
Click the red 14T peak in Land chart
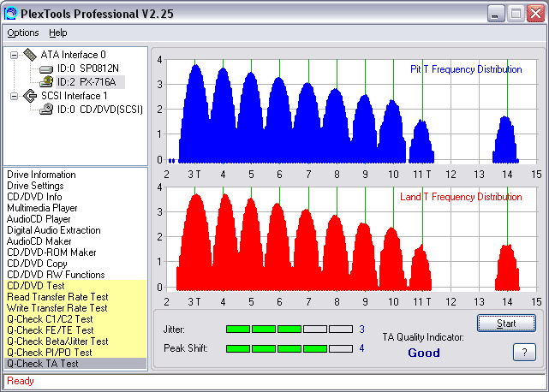tap(507, 268)
